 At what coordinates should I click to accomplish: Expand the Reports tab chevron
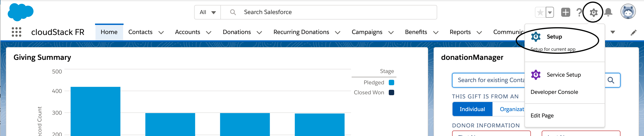pyautogui.click(x=479, y=32)
